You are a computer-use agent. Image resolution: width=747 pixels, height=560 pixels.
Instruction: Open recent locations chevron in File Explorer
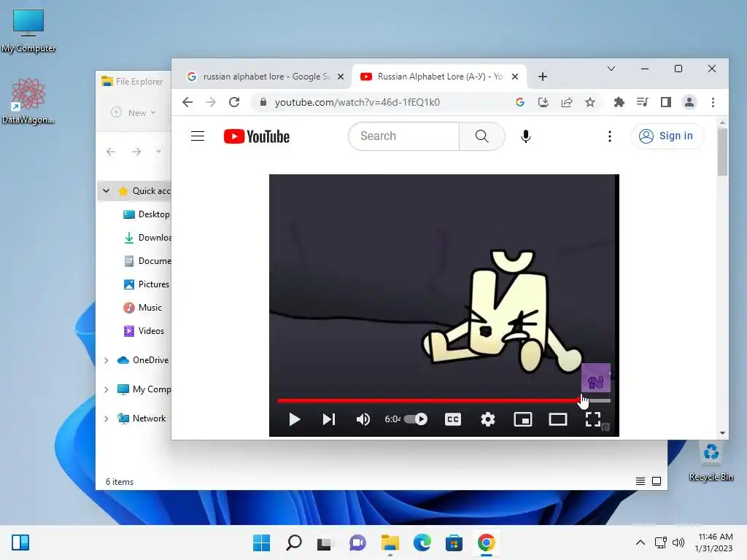point(158,152)
